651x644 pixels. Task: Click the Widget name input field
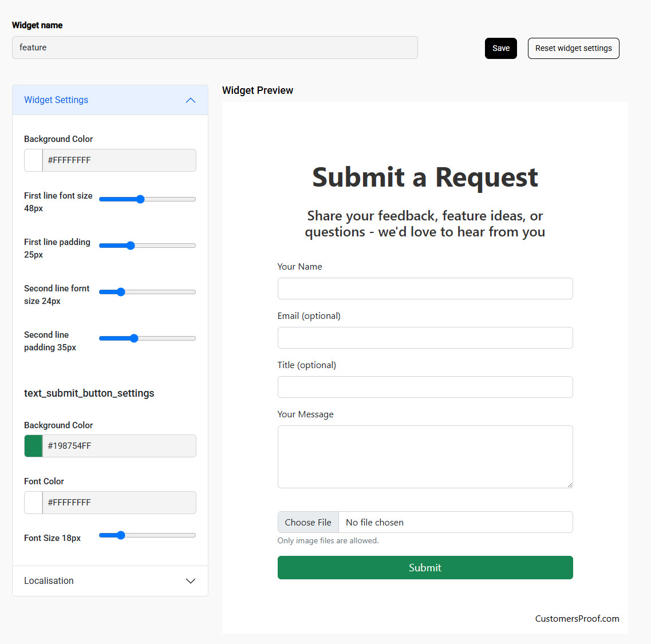tap(215, 48)
